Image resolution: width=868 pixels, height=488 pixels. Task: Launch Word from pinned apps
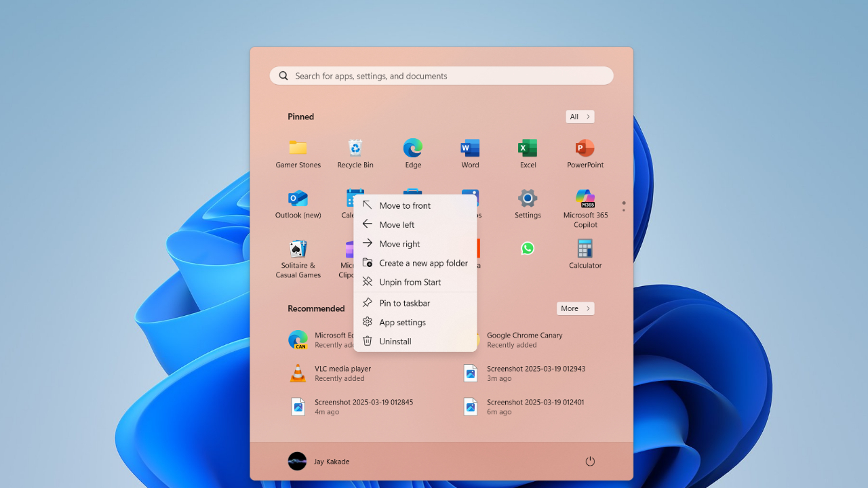[470, 153]
